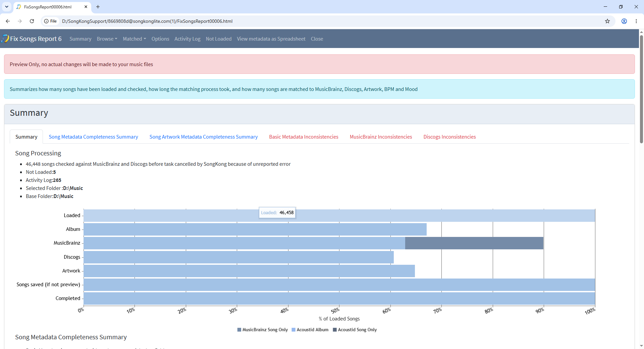This screenshot has height=349, width=644.
Task: Expand the Browse dropdown menu
Action: [107, 39]
